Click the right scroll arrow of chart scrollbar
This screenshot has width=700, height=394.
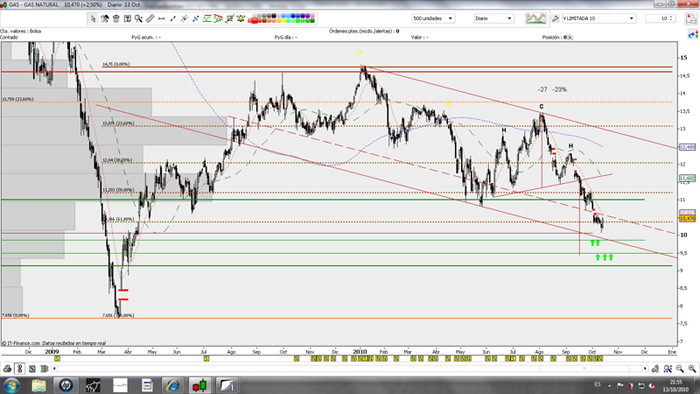point(645,369)
